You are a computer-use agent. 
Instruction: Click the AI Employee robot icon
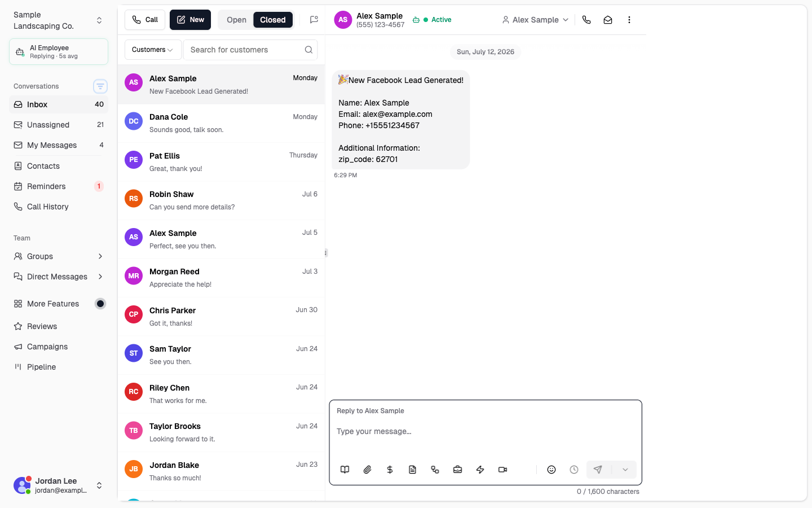[x=20, y=52]
